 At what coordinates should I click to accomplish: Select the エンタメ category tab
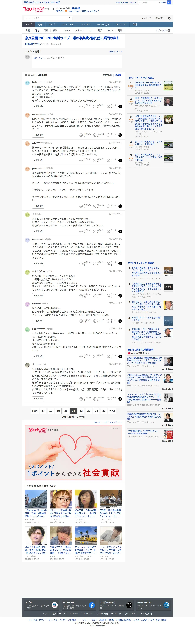click(66, 30)
